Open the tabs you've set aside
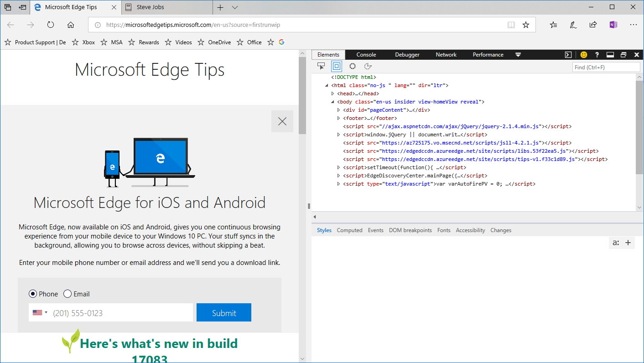Viewport: 644px width, 363px height. click(x=8, y=7)
